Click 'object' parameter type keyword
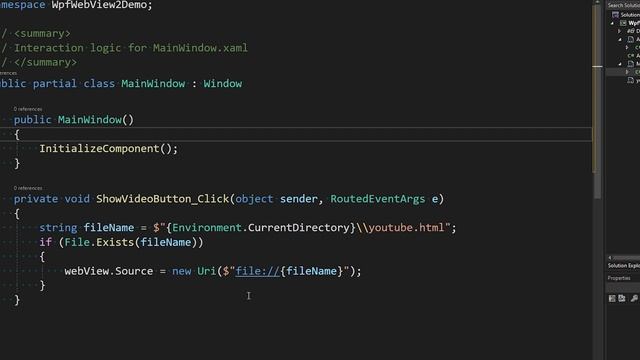640x360 pixels. click(254, 199)
